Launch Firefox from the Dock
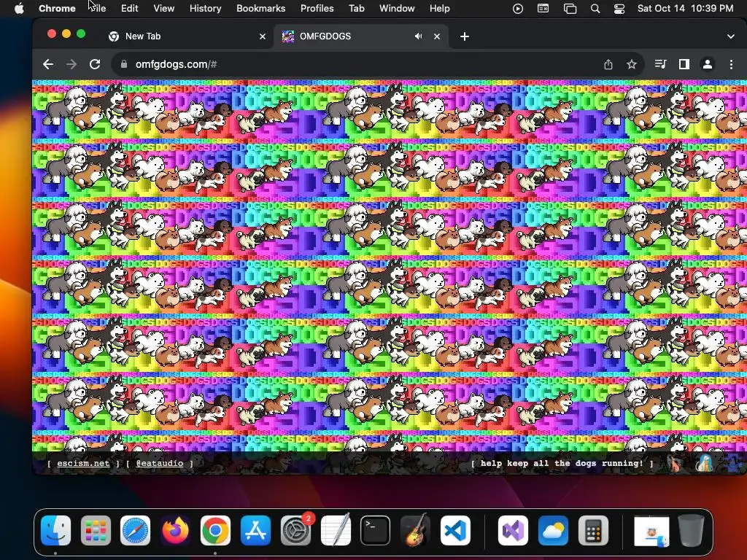Viewport: 747px width, 560px height. [x=175, y=530]
